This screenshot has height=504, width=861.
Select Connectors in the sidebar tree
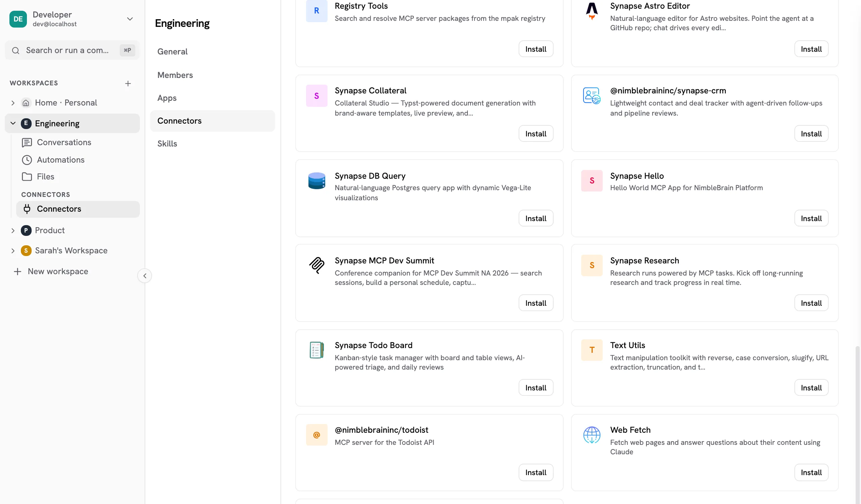78,209
